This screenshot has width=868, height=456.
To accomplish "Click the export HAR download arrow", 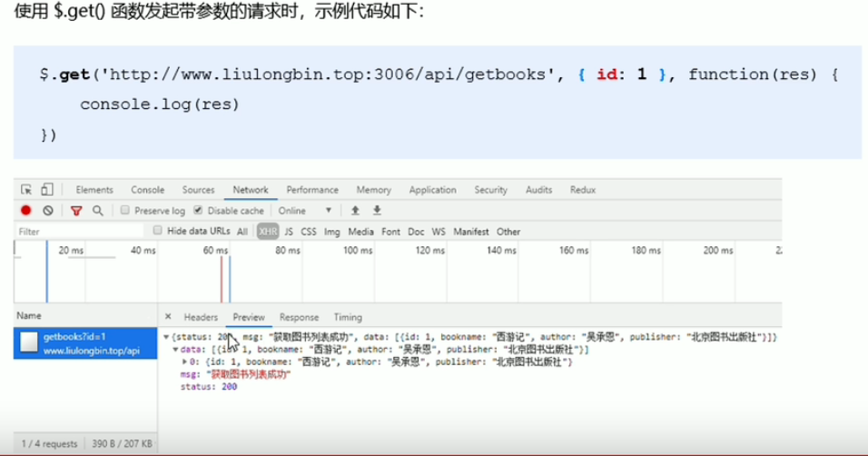I will pyautogui.click(x=377, y=211).
